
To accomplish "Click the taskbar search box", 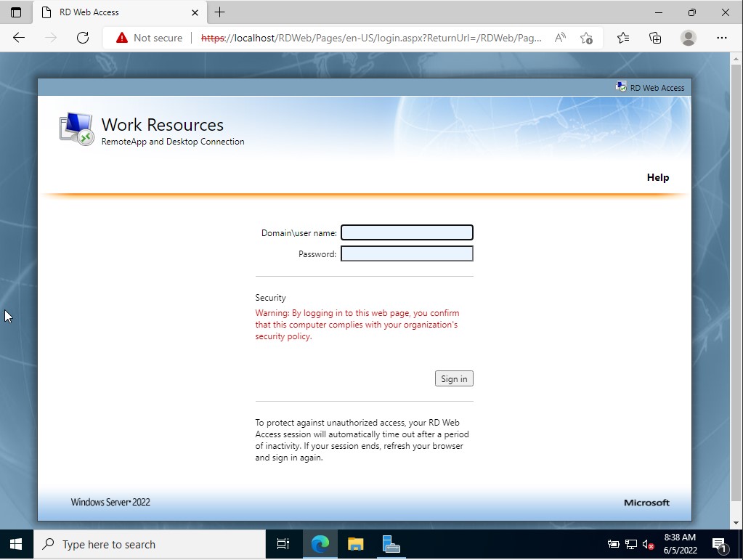I will coord(150,544).
